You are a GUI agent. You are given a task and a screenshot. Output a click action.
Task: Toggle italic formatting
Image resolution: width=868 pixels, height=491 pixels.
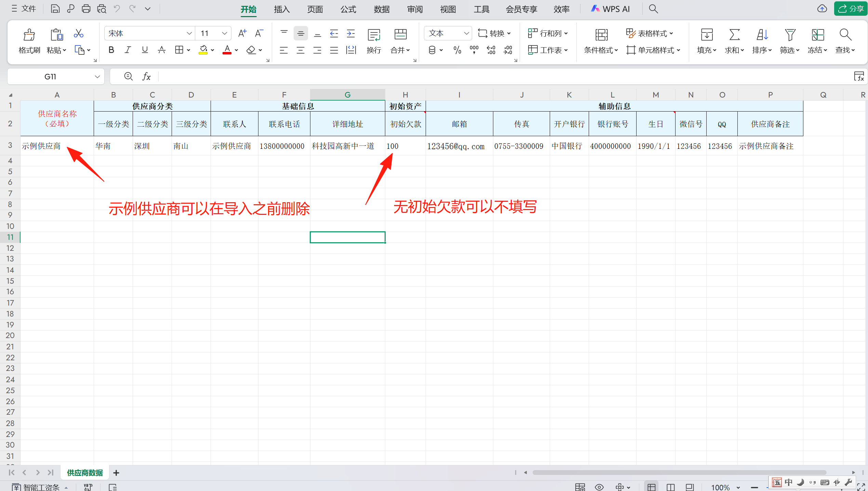pos(128,50)
